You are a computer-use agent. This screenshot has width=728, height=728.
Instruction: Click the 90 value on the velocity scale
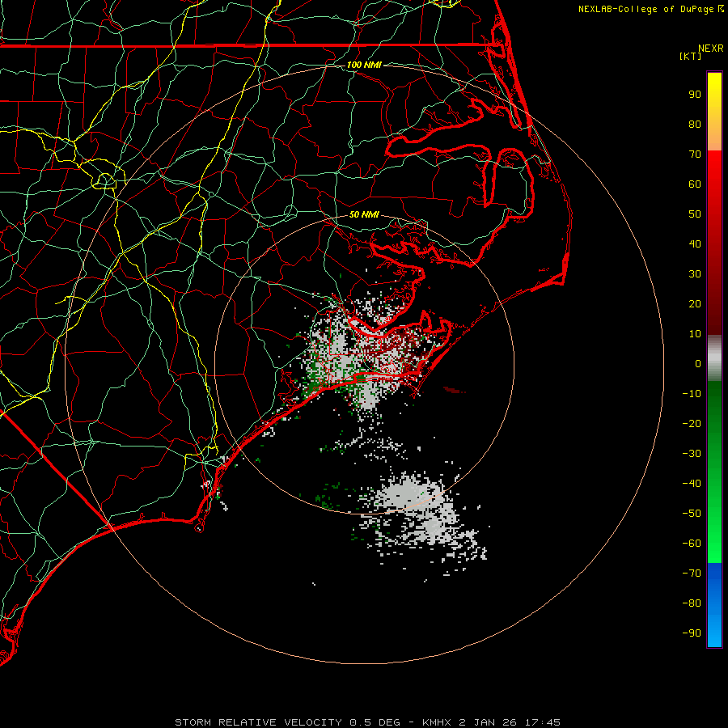[695, 95]
